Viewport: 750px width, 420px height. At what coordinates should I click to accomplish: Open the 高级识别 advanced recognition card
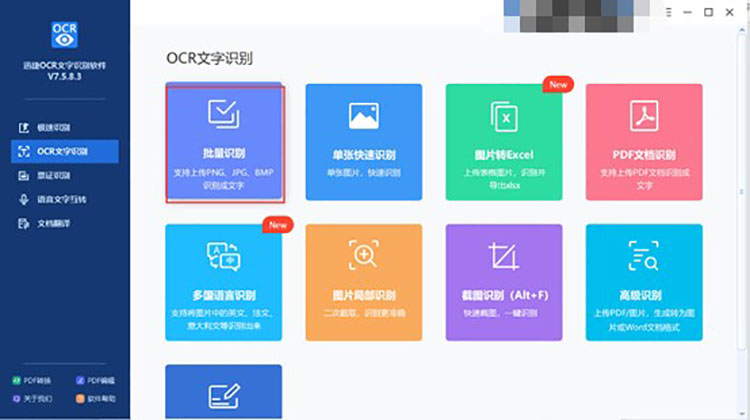pyautogui.click(x=644, y=283)
